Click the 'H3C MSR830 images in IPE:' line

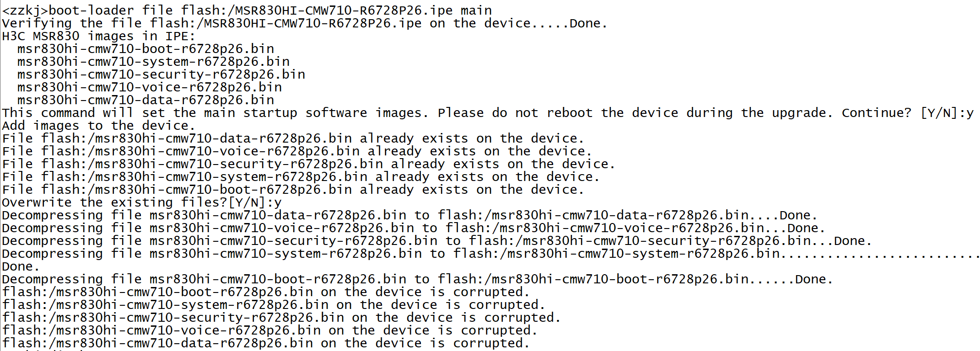click(98, 36)
